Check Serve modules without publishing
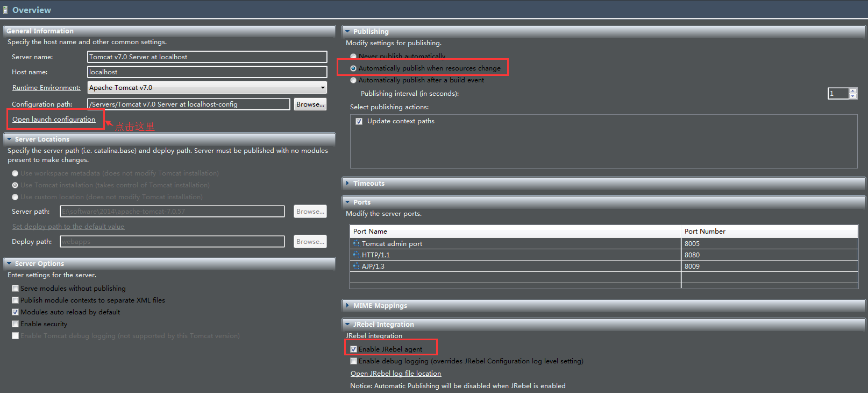 pos(16,289)
